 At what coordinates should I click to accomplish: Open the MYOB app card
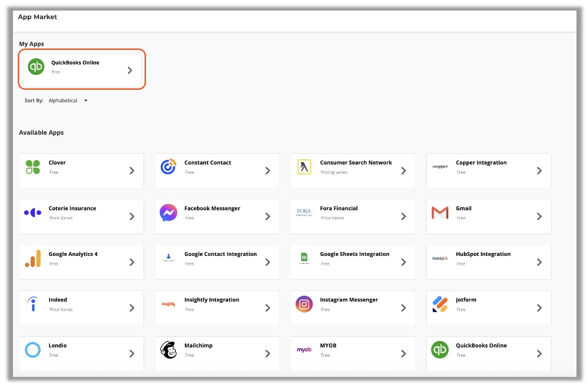[x=353, y=354]
